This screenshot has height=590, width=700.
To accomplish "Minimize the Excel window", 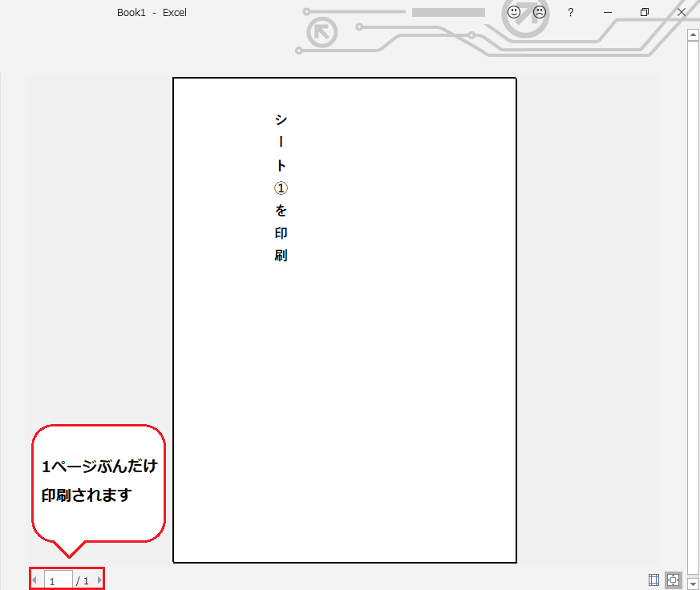I will coord(608,13).
